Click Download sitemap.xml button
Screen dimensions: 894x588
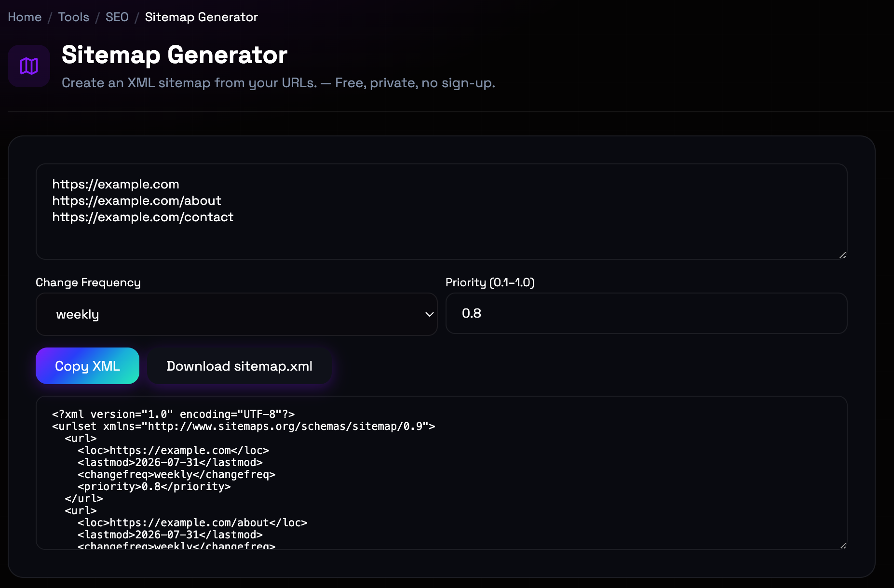(x=239, y=366)
